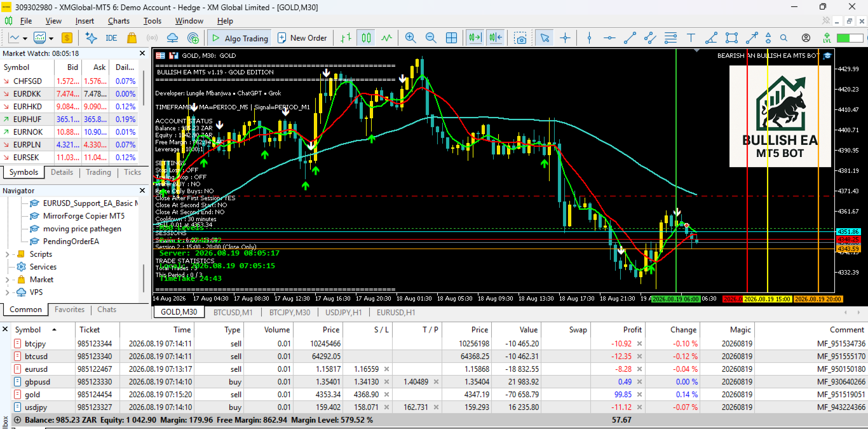This screenshot has height=429, width=868.
Task: Expand the Scripts tree node
Action: click(x=7, y=254)
